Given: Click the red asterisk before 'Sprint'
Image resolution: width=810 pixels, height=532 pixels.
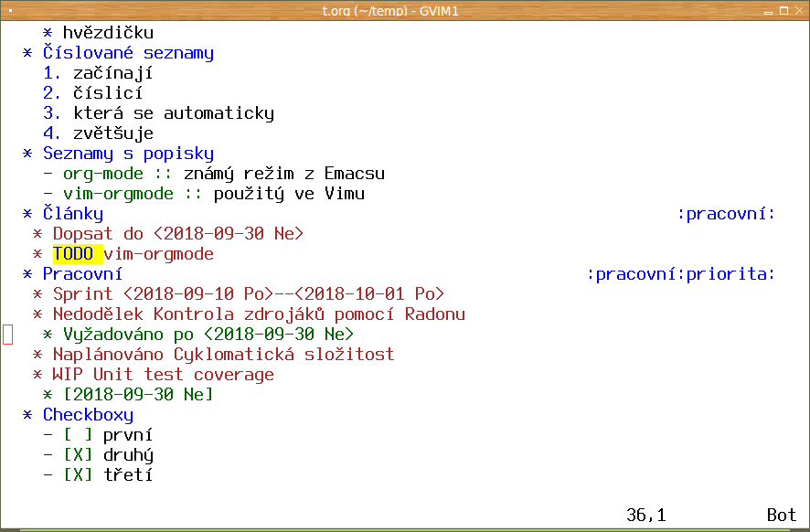Looking at the screenshot, I should (x=37, y=294).
